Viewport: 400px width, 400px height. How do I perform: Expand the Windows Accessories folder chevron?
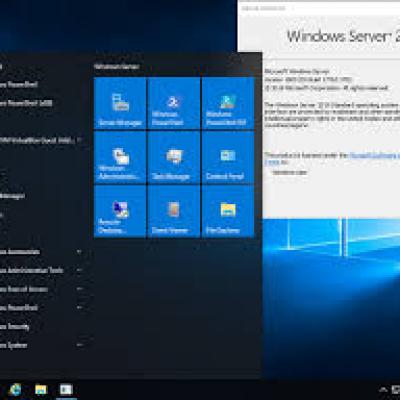[79, 252]
